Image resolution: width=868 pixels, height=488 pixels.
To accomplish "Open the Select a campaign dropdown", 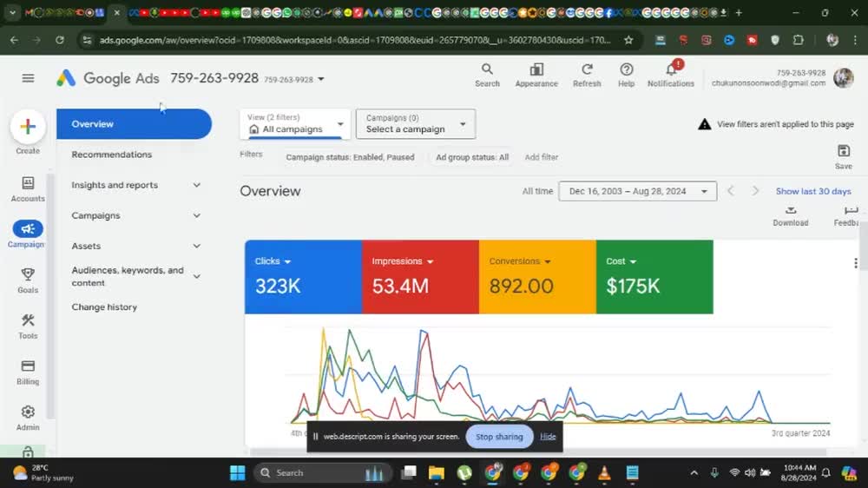I will pos(416,124).
